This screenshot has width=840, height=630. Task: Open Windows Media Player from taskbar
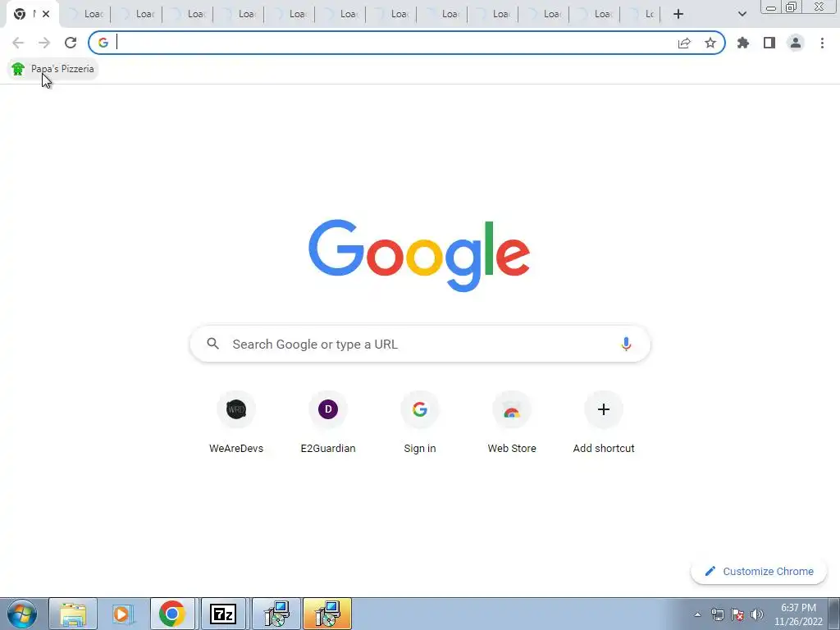tap(122, 614)
